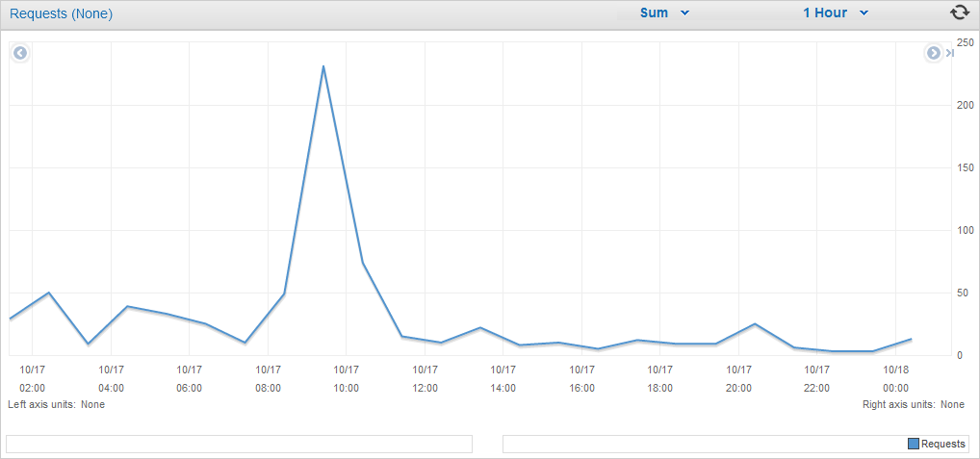Select the 10/17 10:00 time label

click(347, 378)
